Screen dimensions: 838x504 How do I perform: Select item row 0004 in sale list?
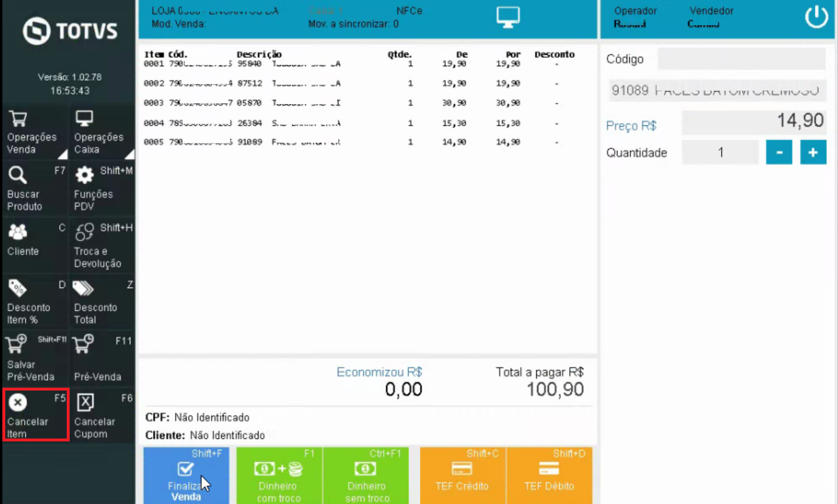[x=360, y=123]
